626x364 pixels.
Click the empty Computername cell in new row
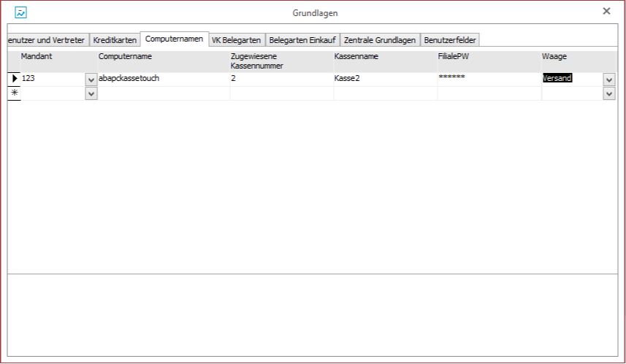(163, 93)
